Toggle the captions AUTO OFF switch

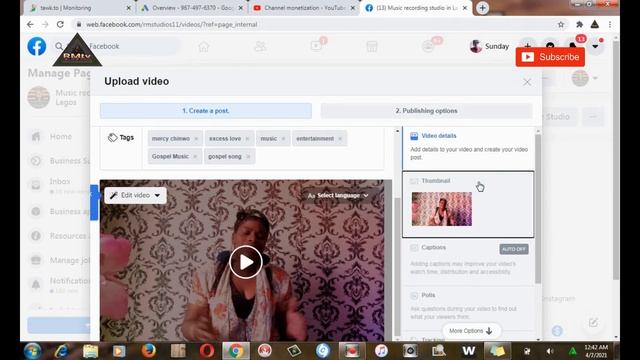514,249
